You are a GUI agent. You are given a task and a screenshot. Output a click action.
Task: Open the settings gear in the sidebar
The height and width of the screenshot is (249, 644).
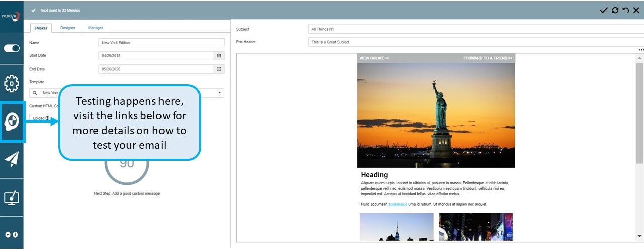[x=12, y=83]
